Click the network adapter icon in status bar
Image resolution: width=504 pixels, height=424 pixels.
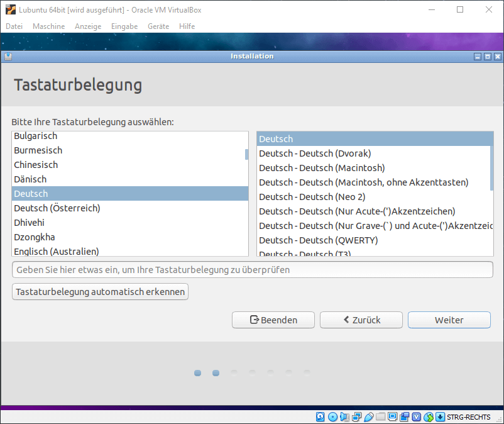pos(356,417)
